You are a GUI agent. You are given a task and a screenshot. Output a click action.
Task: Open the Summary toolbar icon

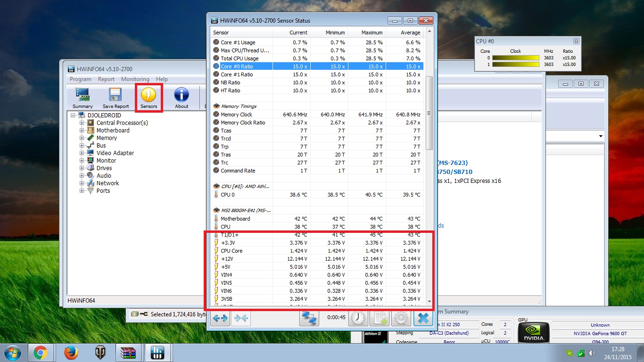(x=83, y=98)
